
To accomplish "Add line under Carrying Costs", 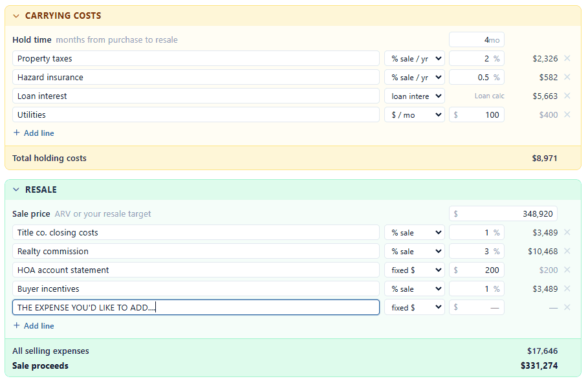I will coord(34,133).
